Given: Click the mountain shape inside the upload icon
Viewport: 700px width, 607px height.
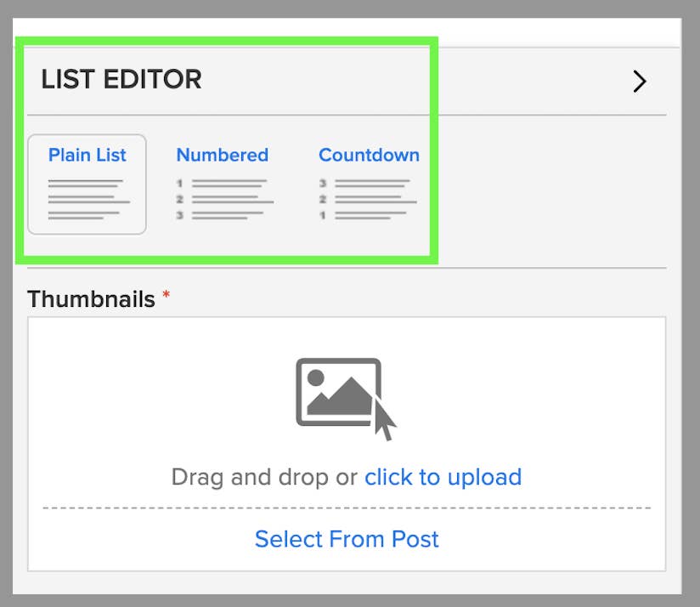Looking at the screenshot, I should (340, 399).
